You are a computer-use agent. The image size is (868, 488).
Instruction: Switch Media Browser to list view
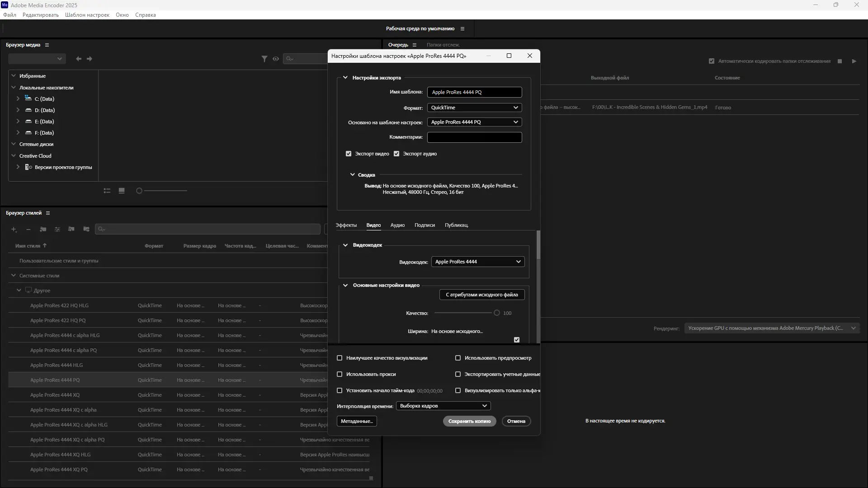point(107,191)
